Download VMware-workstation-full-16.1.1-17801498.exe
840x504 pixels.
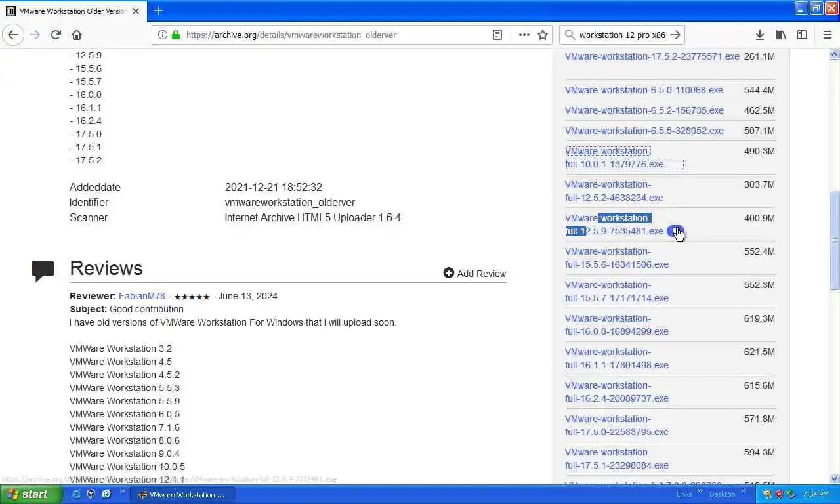click(617, 358)
